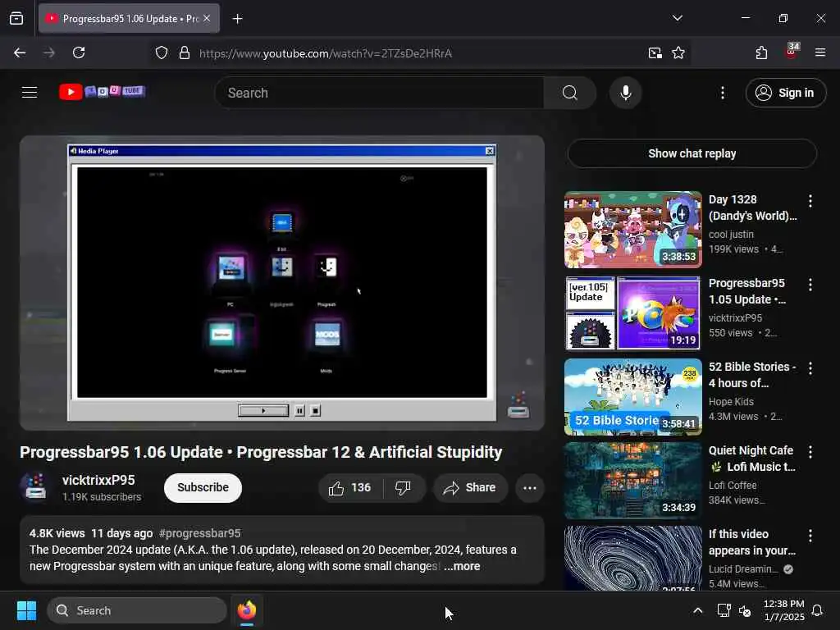Open notification bell in taskbar
The height and width of the screenshot is (630, 840).
818,610
